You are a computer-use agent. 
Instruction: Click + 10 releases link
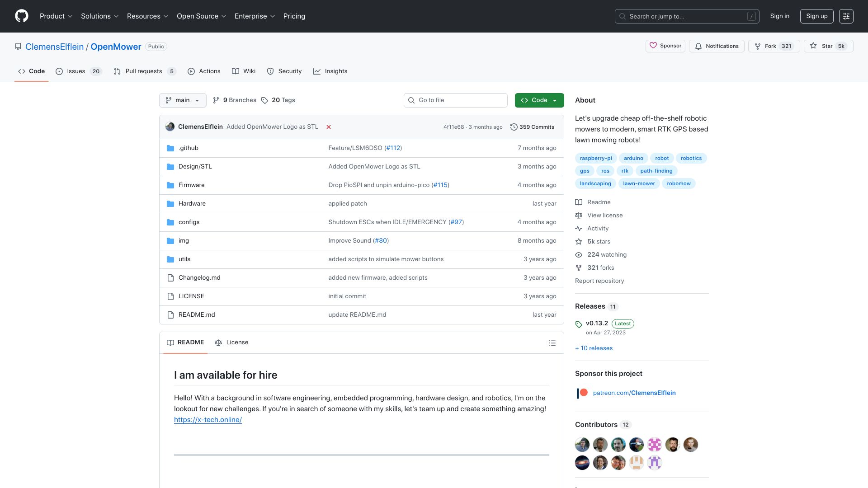click(x=594, y=348)
